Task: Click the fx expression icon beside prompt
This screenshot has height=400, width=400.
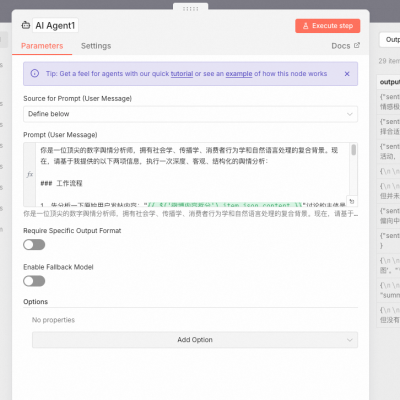Action: click(x=30, y=174)
